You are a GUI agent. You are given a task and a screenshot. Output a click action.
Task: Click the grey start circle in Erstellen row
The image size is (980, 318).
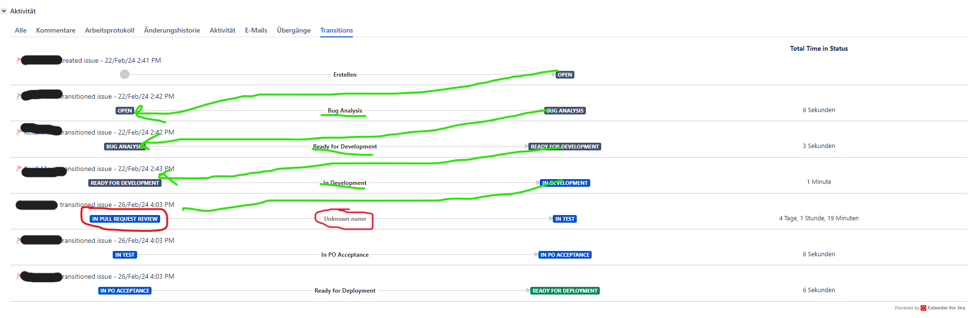pos(125,74)
